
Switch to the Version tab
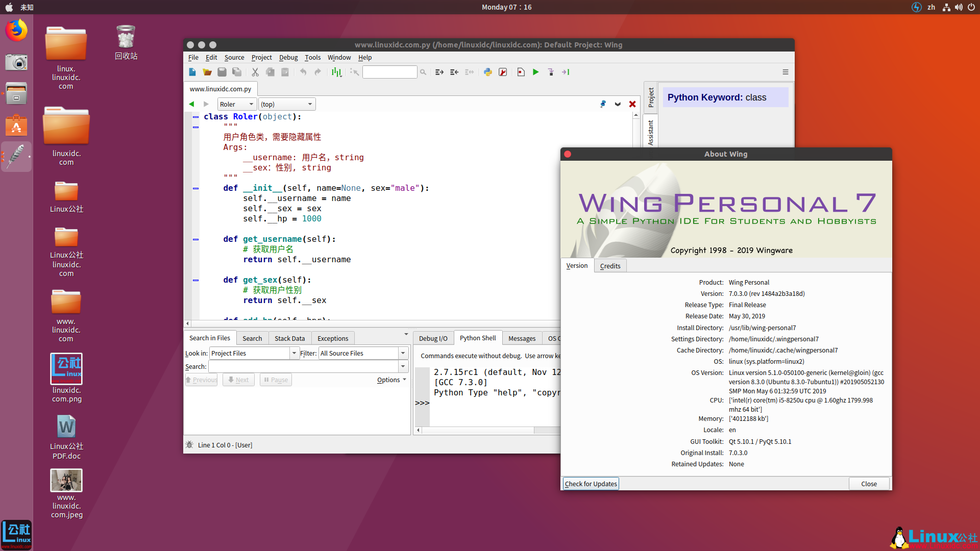coord(577,265)
